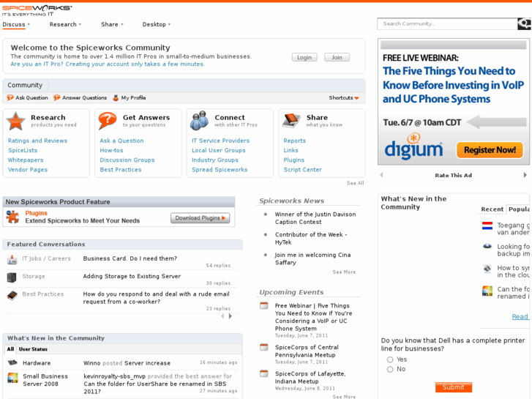Click See More under Spiceworks News
Image resolution: width=532 pixels, height=399 pixels.
[344, 272]
